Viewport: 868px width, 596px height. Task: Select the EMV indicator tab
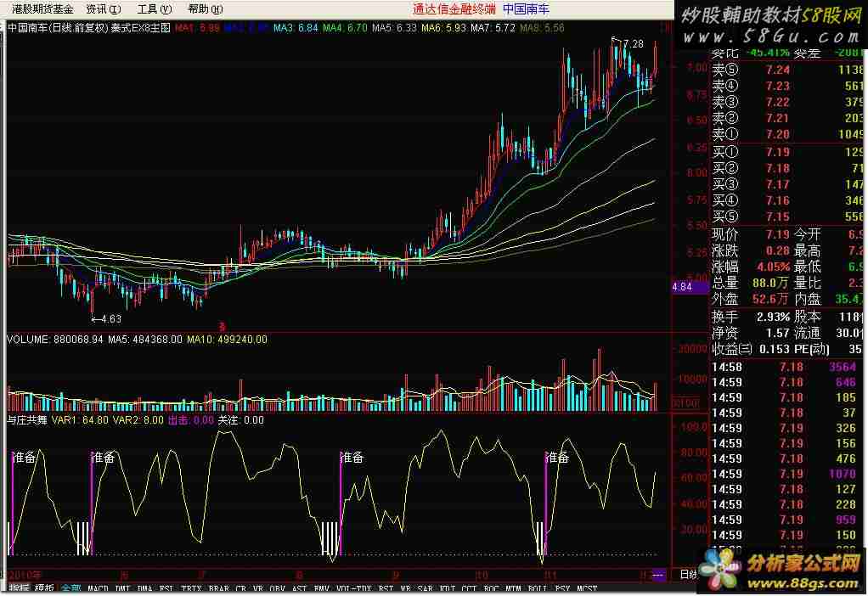(x=322, y=589)
